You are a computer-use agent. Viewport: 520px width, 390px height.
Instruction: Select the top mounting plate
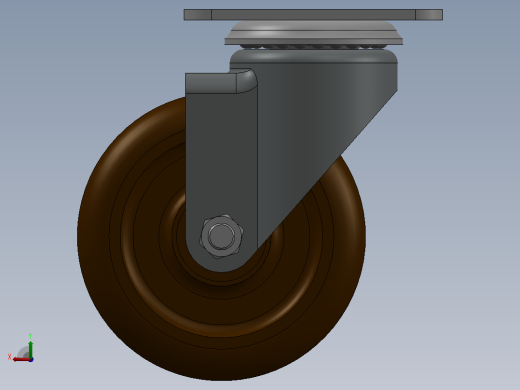click(313, 15)
